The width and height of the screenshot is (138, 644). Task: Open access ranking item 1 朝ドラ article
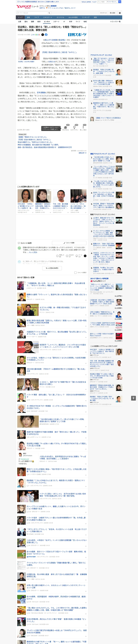point(104,61)
